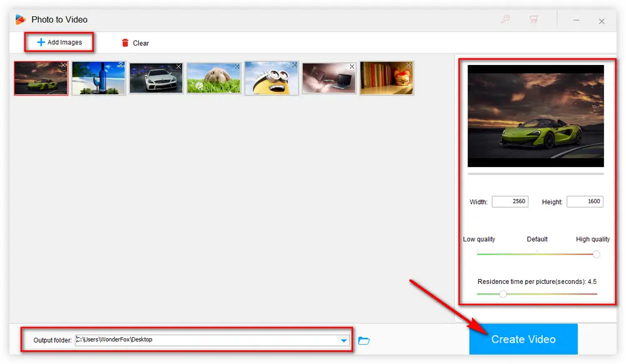Image resolution: width=626 pixels, height=364 pixels.
Task: Click the Output folder path field
Action: 207,340
